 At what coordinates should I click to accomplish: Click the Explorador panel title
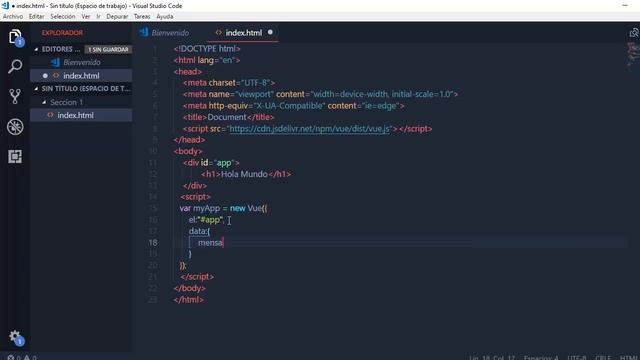pyautogui.click(x=62, y=33)
